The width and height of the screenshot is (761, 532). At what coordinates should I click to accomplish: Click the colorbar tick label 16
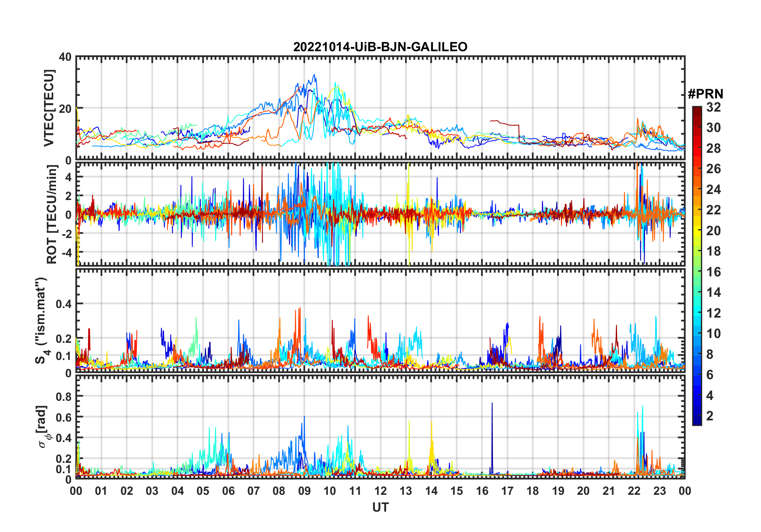tap(713, 272)
